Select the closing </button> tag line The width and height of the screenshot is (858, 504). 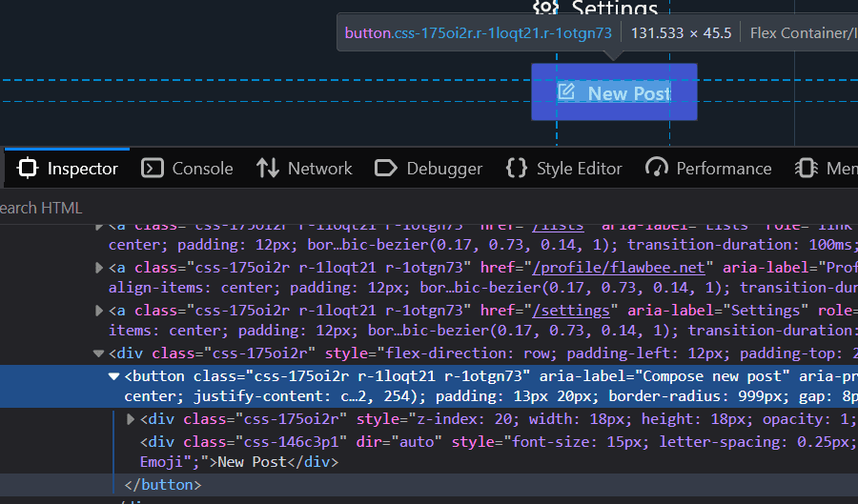[163, 485]
